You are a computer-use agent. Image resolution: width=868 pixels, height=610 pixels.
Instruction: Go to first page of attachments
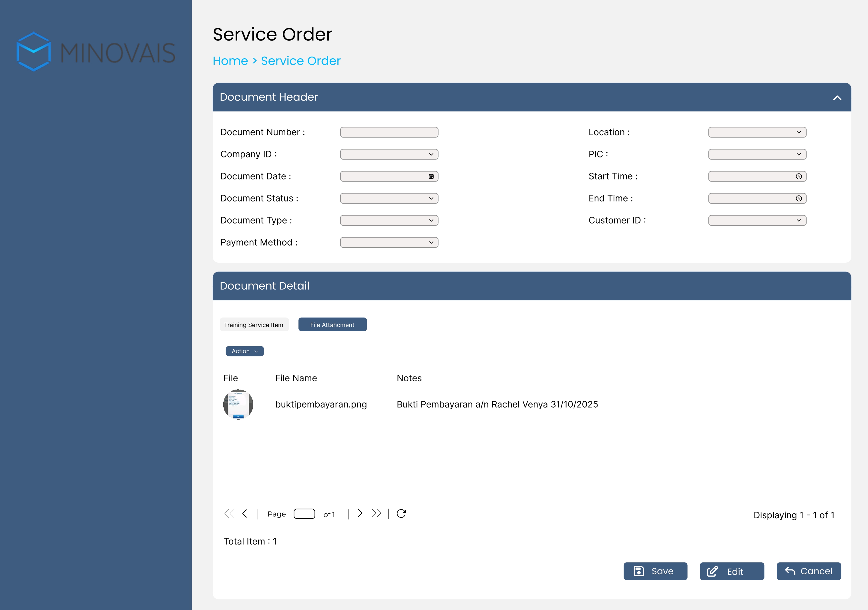coord(229,513)
